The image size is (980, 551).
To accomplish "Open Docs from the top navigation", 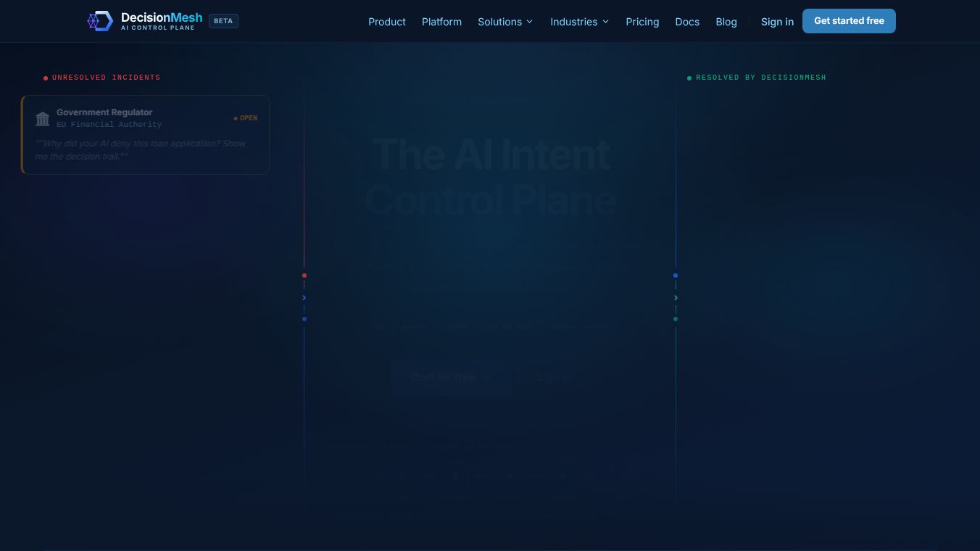I will pyautogui.click(x=687, y=22).
